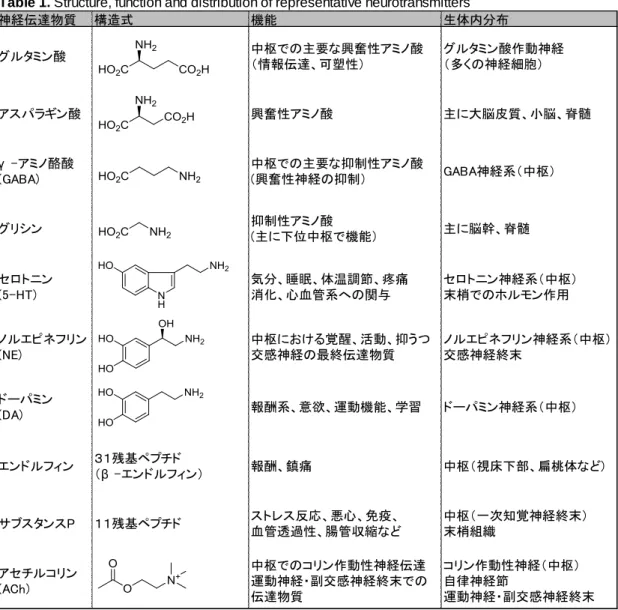Click the 生体内分布 column header
Screen dimensions: 618x610
(476, 20)
